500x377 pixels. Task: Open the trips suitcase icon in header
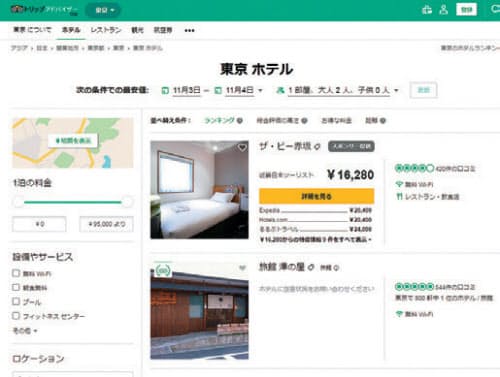click(427, 10)
